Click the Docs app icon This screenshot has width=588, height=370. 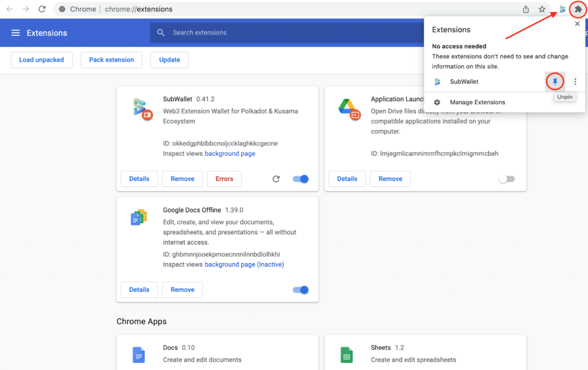(139, 354)
